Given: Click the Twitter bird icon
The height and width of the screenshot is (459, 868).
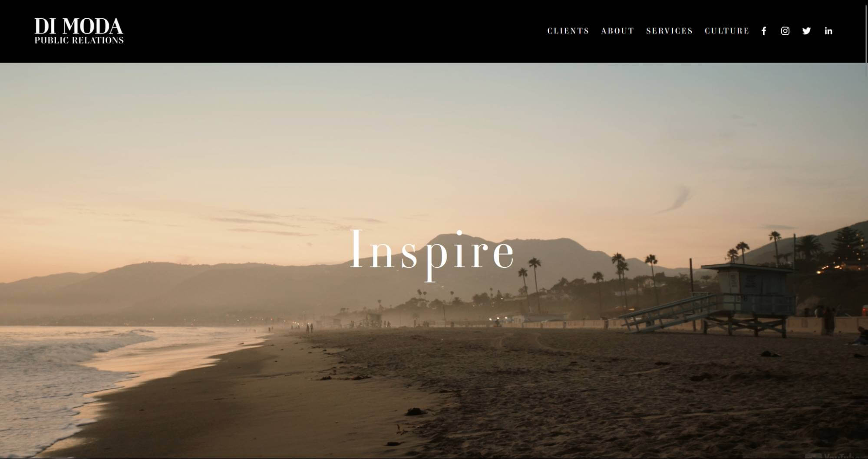Looking at the screenshot, I should [806, 31].
